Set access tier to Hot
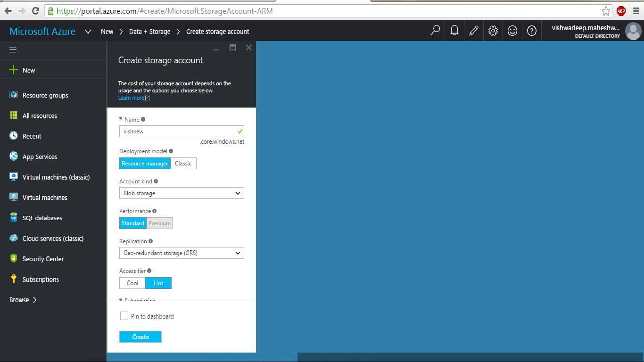The image size is (644, 362). 158,283
